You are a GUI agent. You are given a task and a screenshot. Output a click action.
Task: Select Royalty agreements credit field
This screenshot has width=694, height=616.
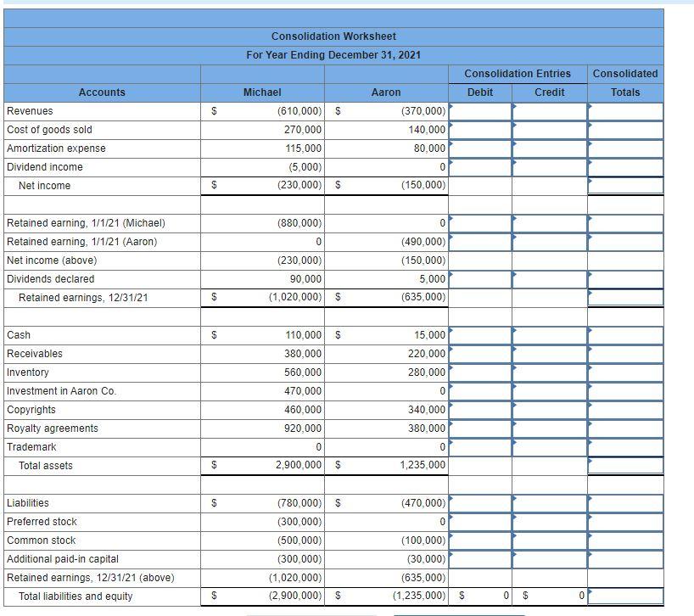[x=550, y=428]
